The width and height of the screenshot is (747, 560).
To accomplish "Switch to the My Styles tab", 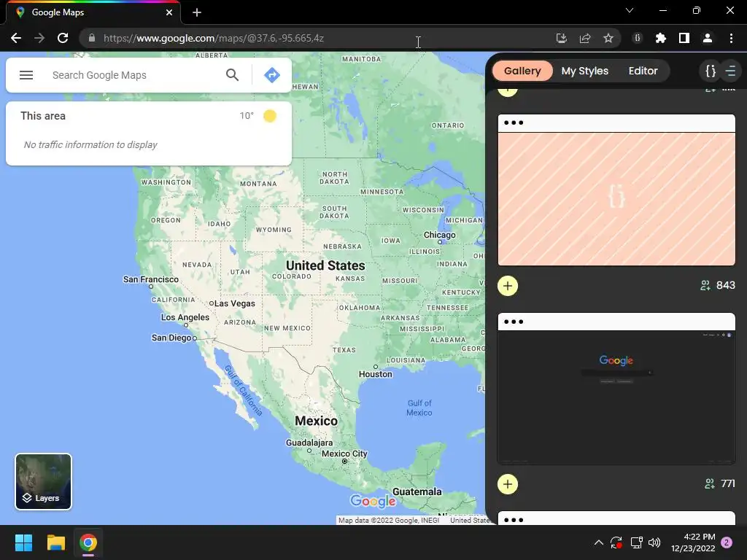I will pyautogui.click(x=584, y=71).
